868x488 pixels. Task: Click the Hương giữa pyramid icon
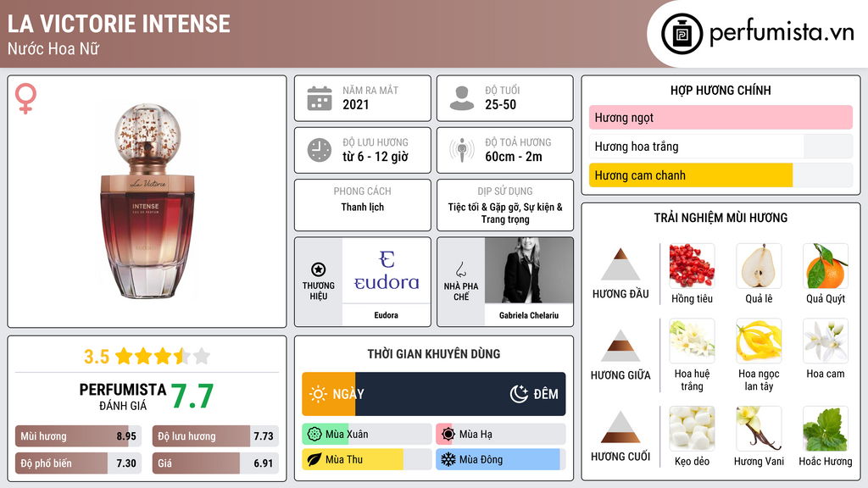click(x=620, y=346)
